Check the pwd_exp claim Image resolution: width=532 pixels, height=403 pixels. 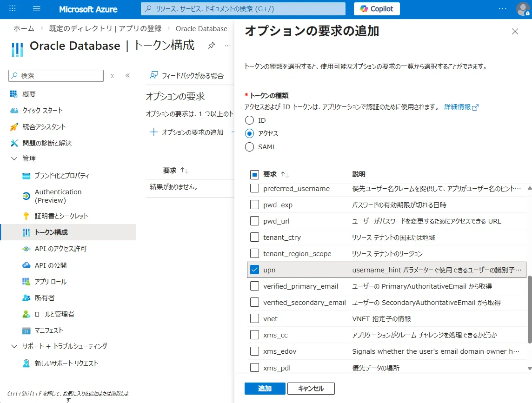pyautogui.click(x=254, y=205)
